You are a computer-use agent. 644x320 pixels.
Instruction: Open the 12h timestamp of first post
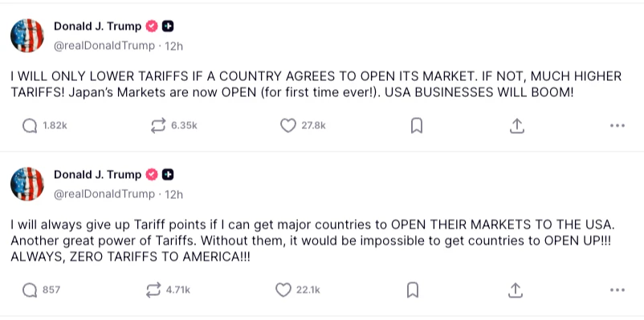click(x=173, y=46)
